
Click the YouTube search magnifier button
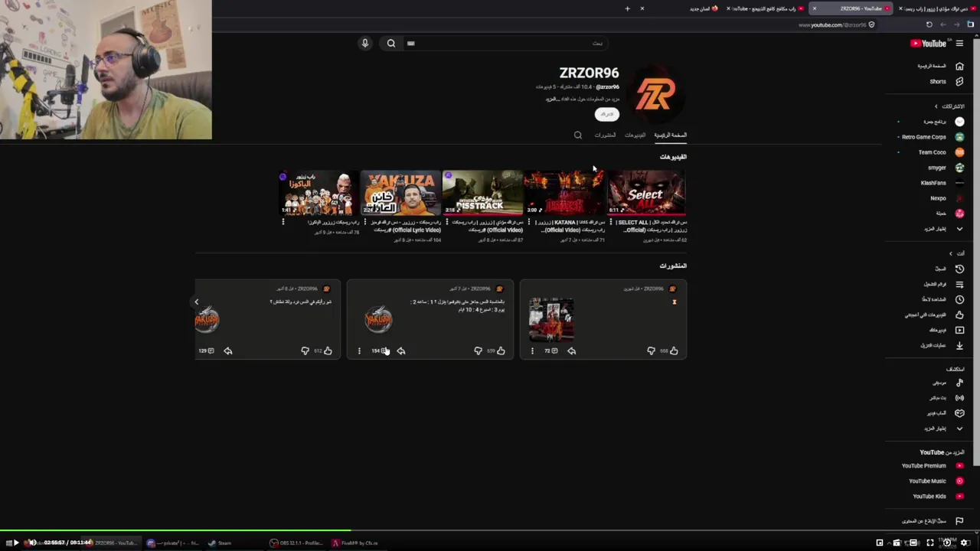[391, 44]
